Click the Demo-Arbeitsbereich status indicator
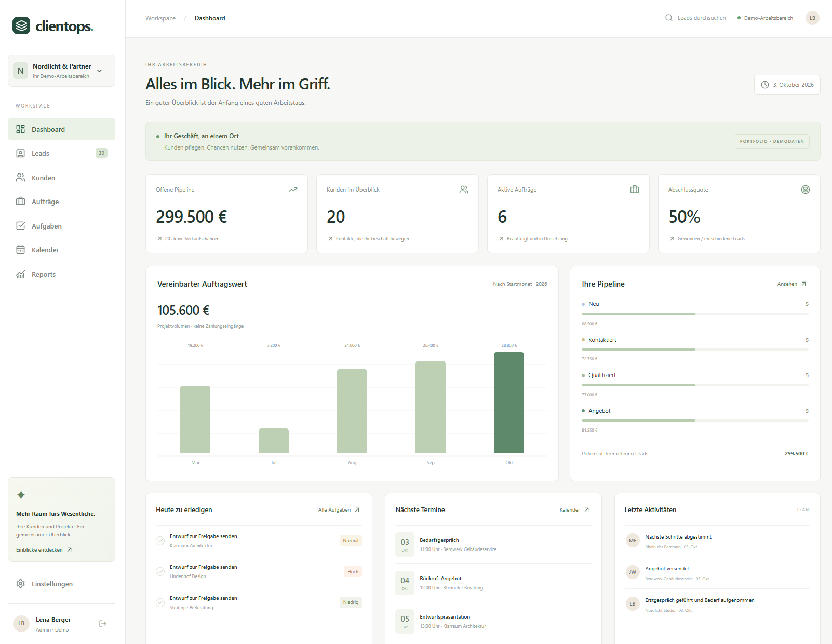Viewport: 832px width, 644px height. pyautogui.click(x=765, y=18)
